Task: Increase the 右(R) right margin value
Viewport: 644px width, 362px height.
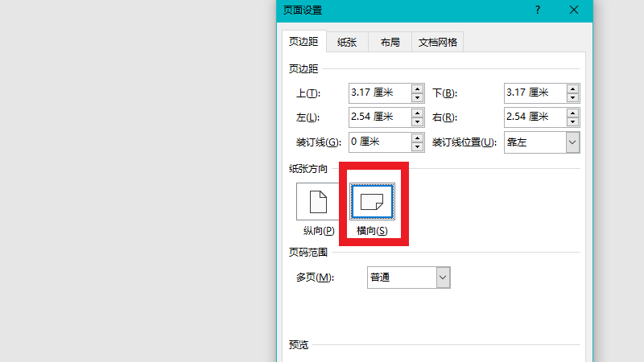Action: [572, 113]
